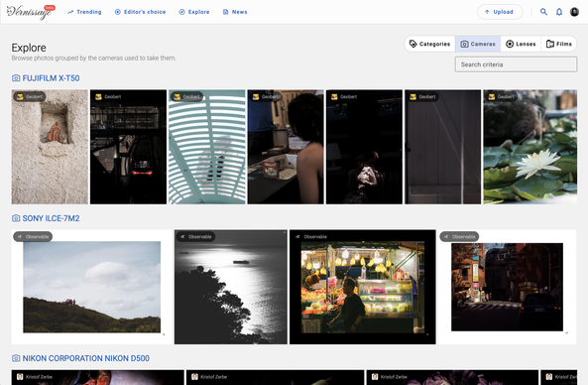Open the SONY ILCE-7M2 heading link
Screen dimensions: 588x385
[x=51, y=218]
